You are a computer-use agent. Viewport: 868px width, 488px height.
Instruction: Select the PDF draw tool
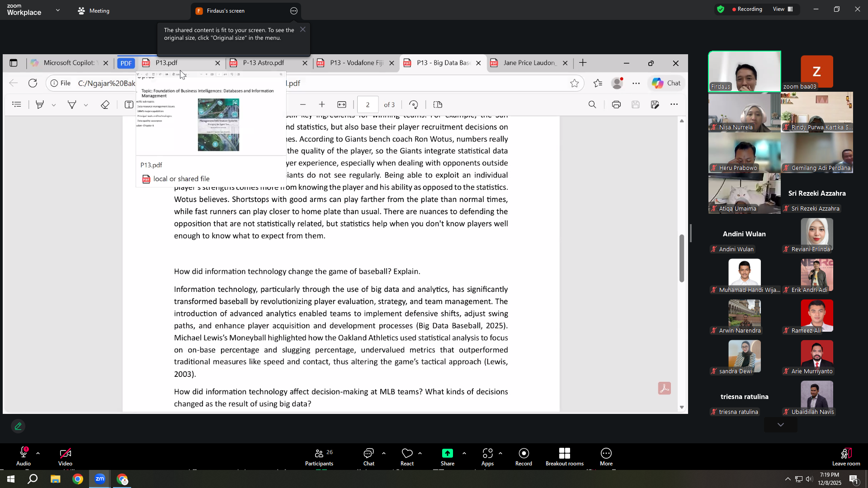tap(72, 104)
